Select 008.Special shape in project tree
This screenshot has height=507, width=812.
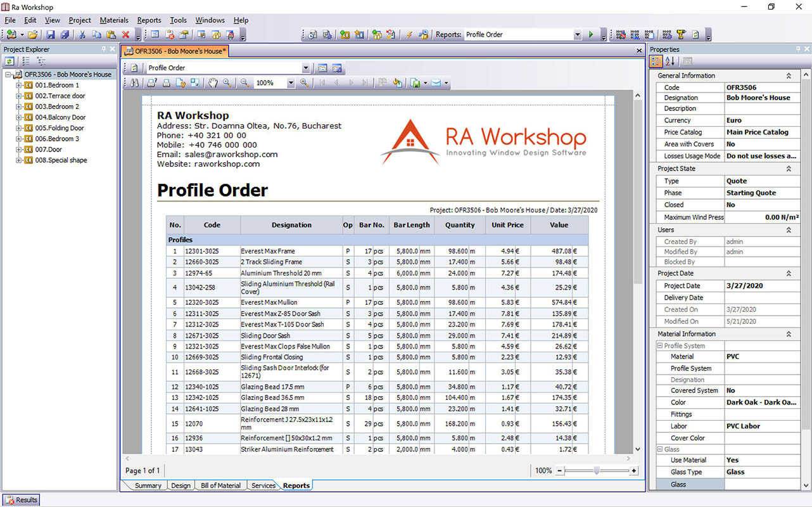(x=61, y=160)
